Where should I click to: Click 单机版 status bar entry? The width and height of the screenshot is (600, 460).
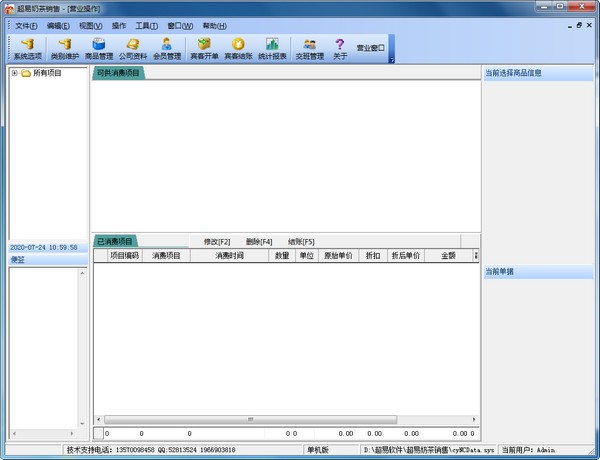point(318,450)
